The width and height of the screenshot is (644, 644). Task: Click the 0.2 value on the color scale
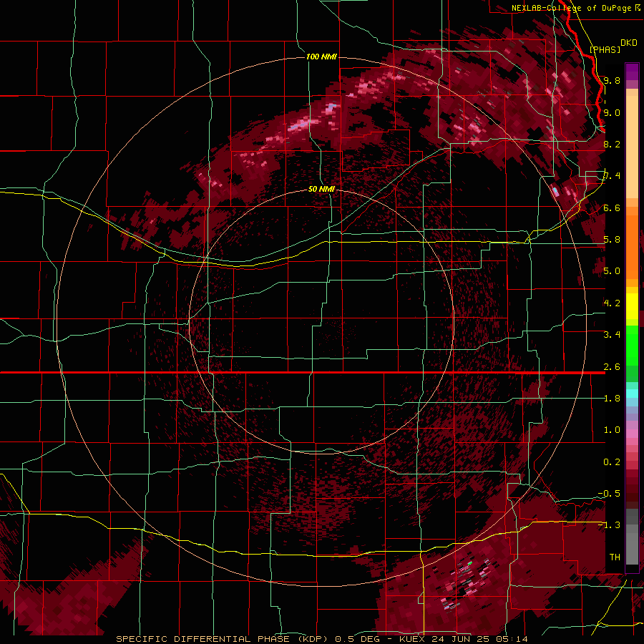[x=612, y=462]
